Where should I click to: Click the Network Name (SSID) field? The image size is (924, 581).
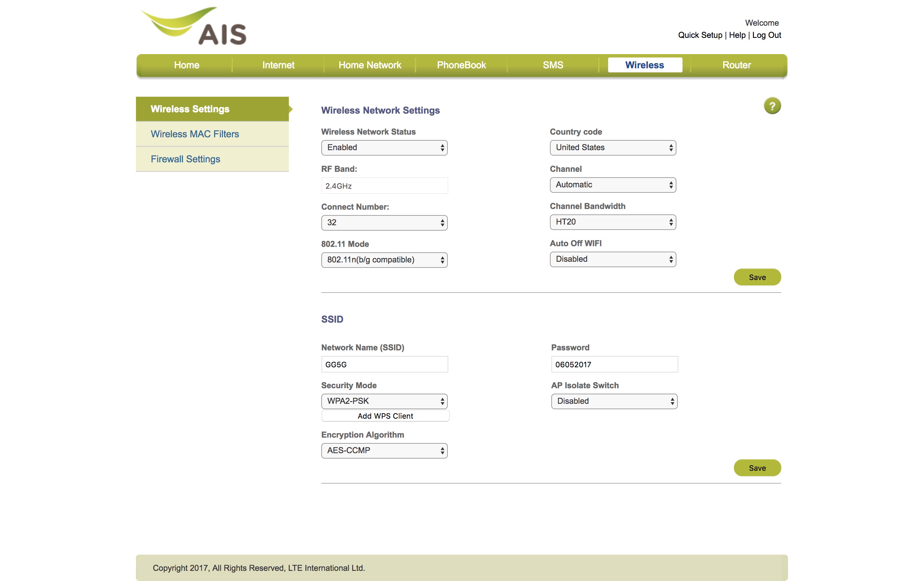tap(384, 365)
